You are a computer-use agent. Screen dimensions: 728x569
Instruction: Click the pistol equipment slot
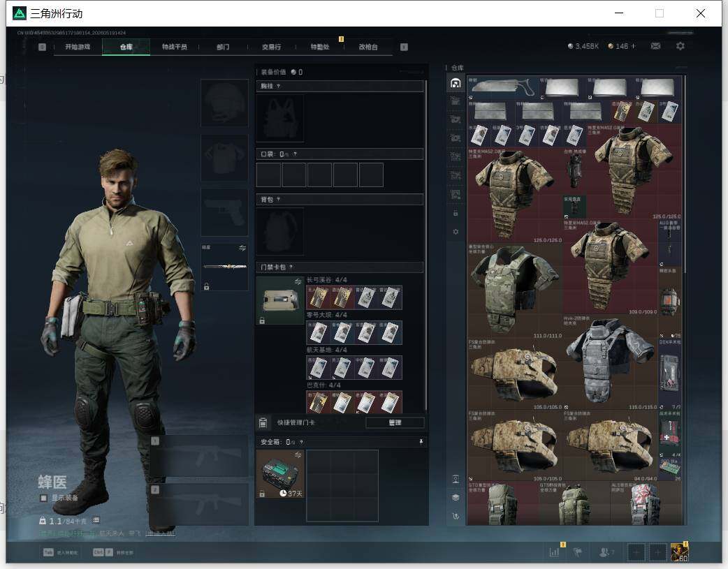224,212
